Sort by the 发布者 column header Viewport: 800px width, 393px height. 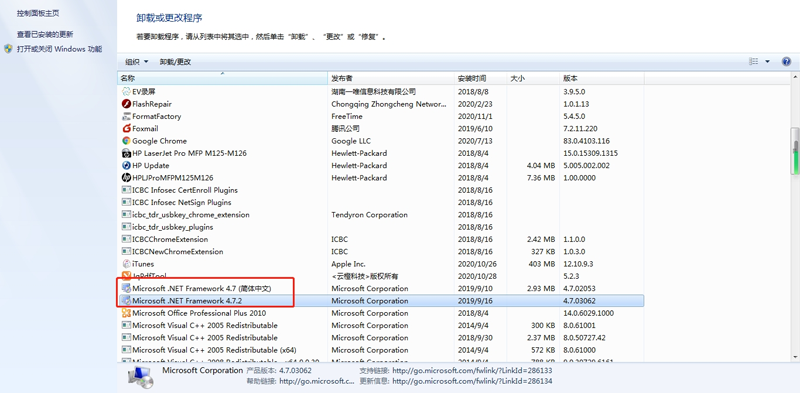[391, 79]
